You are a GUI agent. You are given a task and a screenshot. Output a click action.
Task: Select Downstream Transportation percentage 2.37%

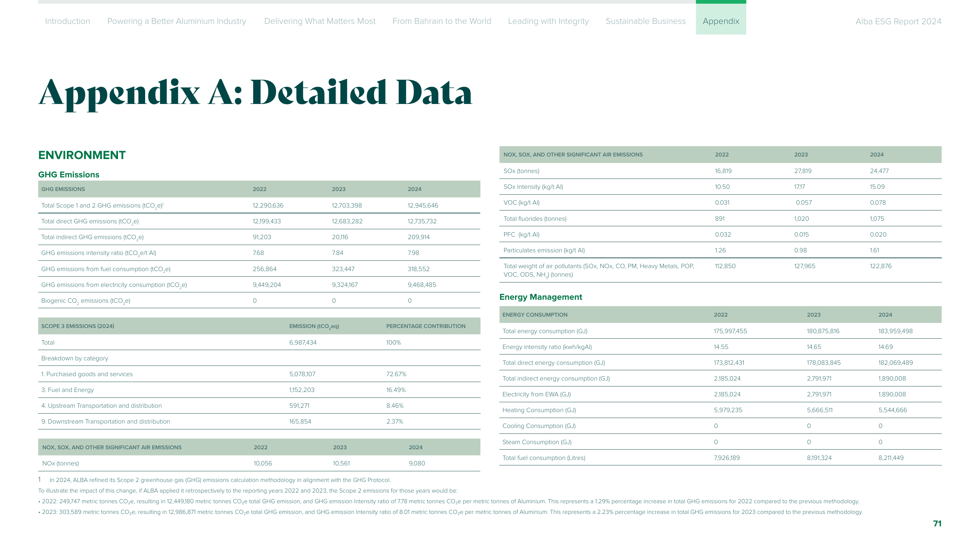pos(395,421)
